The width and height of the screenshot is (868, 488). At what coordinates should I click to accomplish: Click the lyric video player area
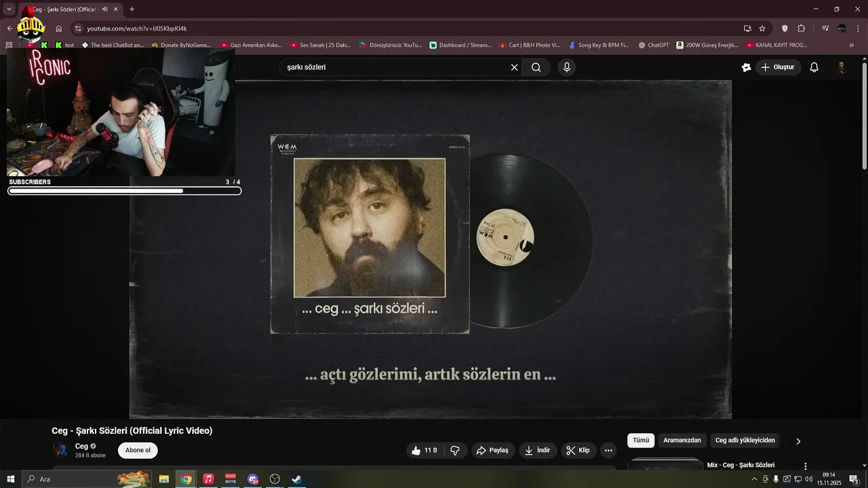(431, 249)
